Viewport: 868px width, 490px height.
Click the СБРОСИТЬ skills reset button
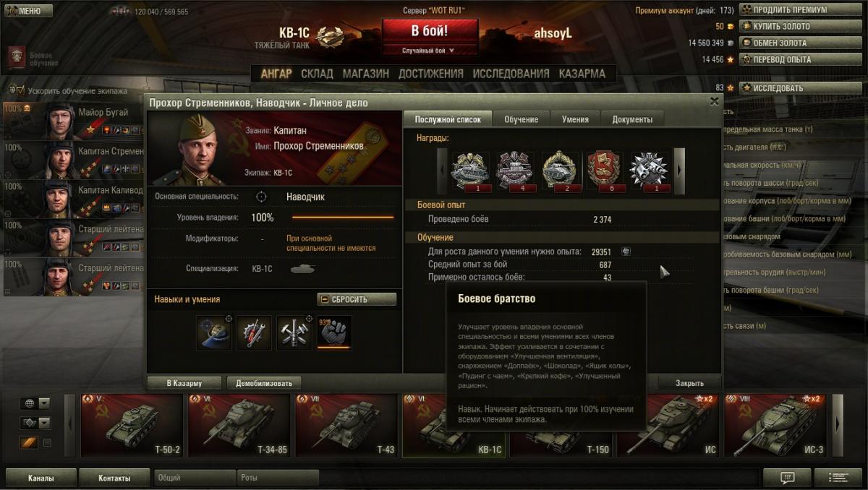click(357, 299)
